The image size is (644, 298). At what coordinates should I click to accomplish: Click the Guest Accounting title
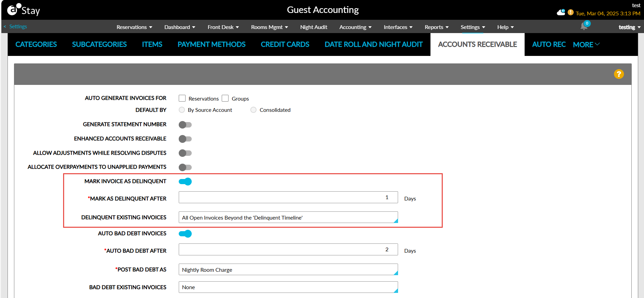tap(323, 10)
